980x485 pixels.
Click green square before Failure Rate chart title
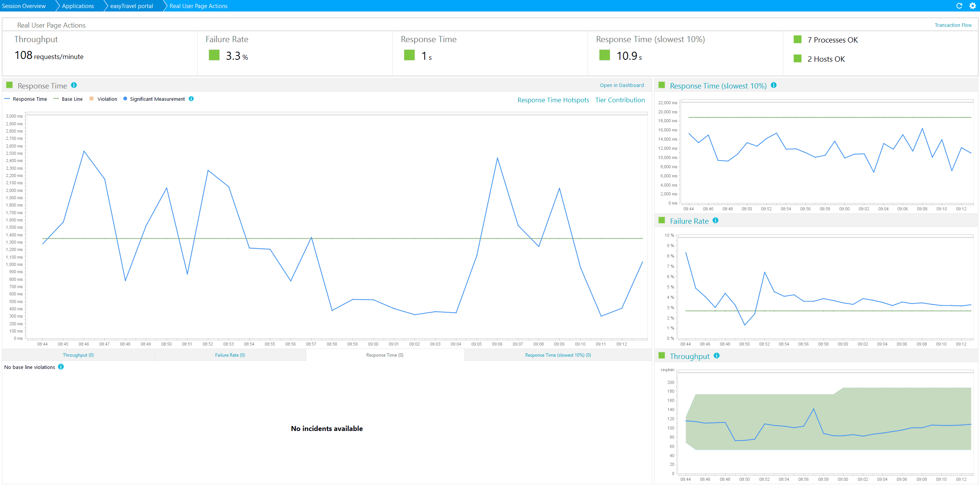pos(661,220)
